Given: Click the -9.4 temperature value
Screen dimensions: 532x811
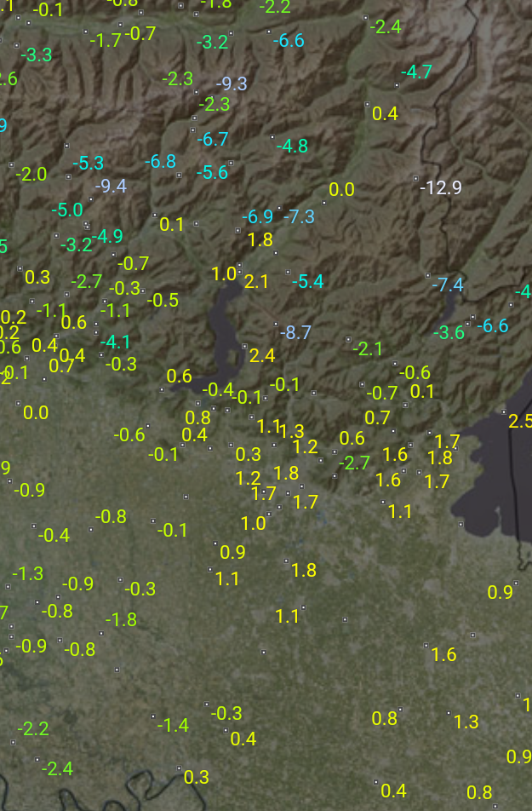Looking at the screenshot, I should pos(111,186).
